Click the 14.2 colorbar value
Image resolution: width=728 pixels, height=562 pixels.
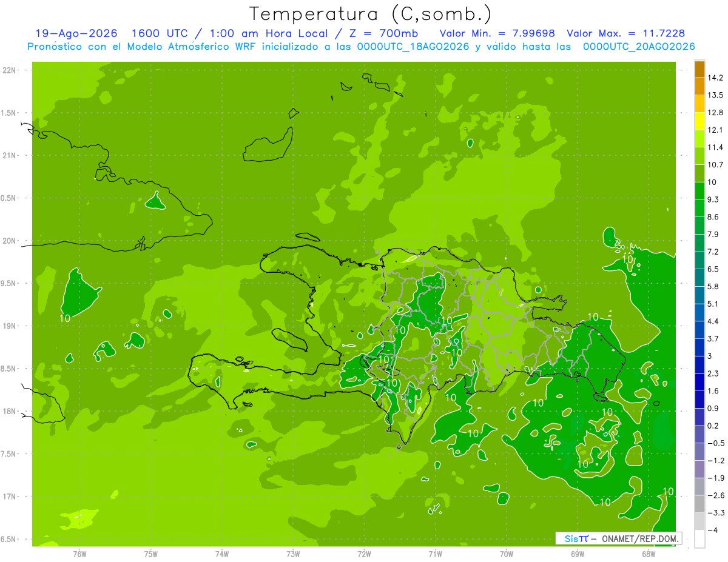[715, 78]
